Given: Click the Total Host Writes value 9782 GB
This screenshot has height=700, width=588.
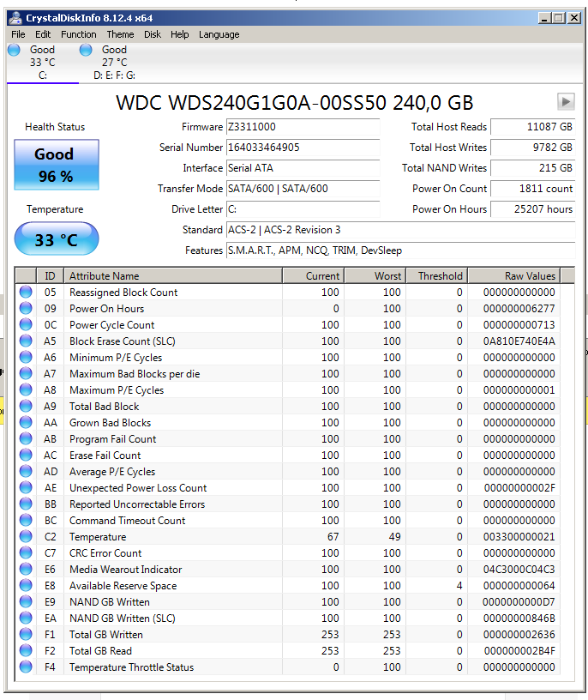Looking at the screenshot, I should coord(532,148).
